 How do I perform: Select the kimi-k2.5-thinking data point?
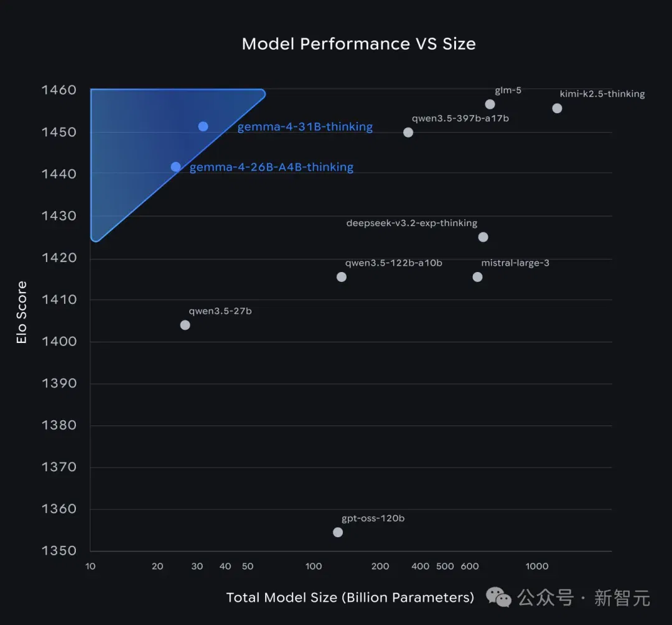pyautogui.click(x=557, y=108)
